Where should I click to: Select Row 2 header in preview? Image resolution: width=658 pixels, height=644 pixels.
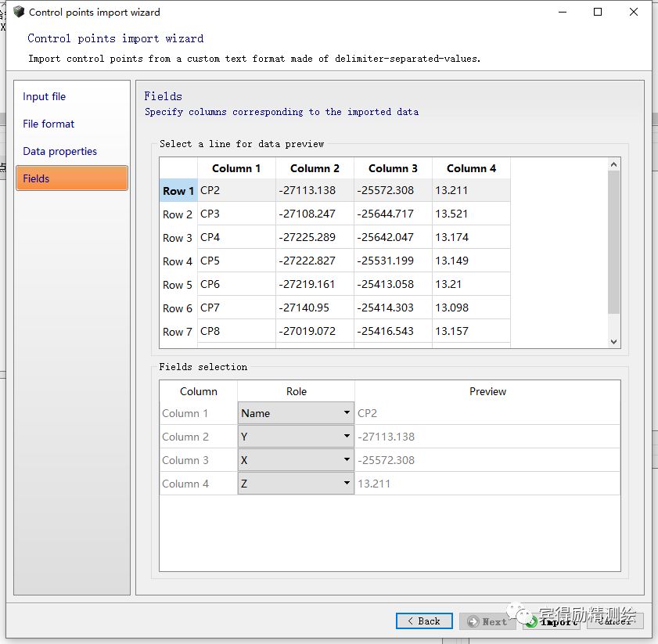click(x=178, y=214)
